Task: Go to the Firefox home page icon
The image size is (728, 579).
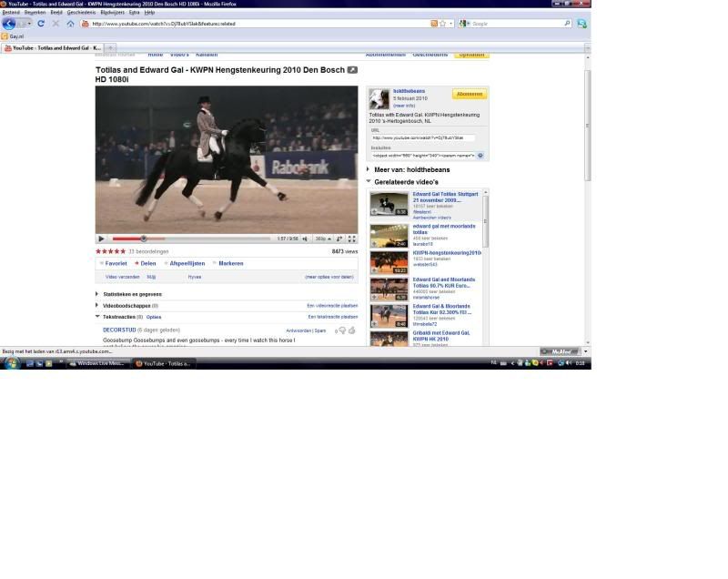Action: pyautogui.click(x=71, y=24)
